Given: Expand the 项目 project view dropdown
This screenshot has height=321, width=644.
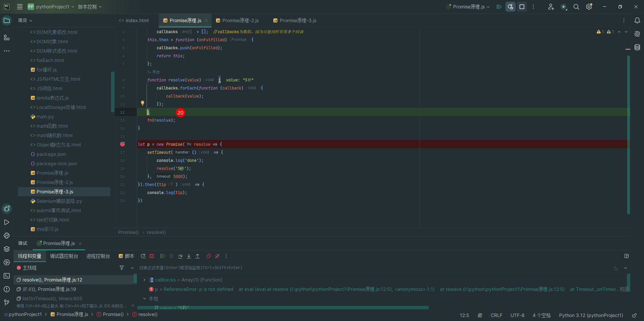Looking at the screenshot, I should coord(25,20).
